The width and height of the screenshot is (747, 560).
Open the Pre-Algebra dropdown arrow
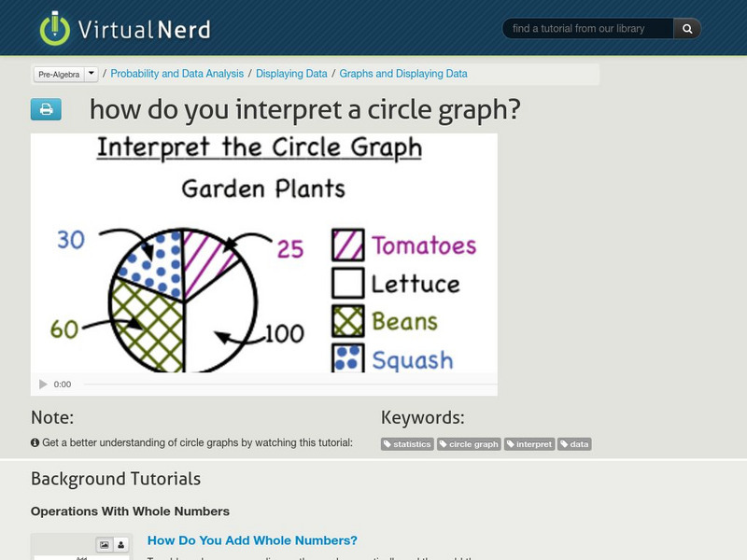pos(91,74)
